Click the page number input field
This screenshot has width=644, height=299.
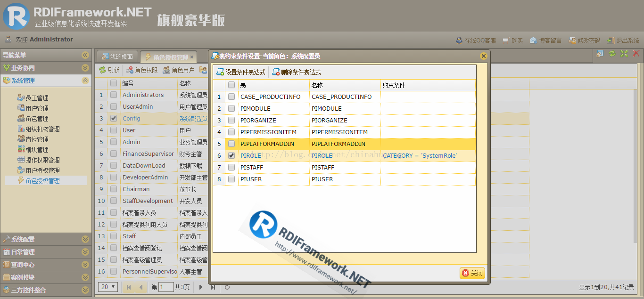166,287
